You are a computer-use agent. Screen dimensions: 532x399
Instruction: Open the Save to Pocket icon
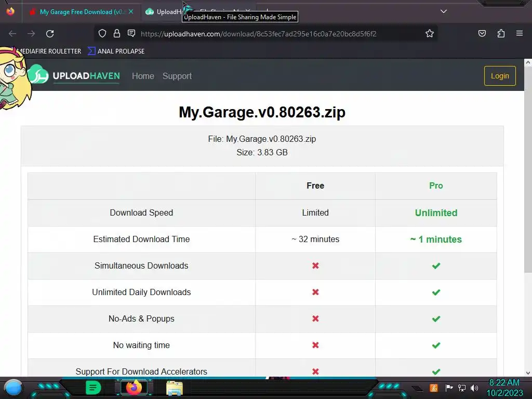point(482,33)
